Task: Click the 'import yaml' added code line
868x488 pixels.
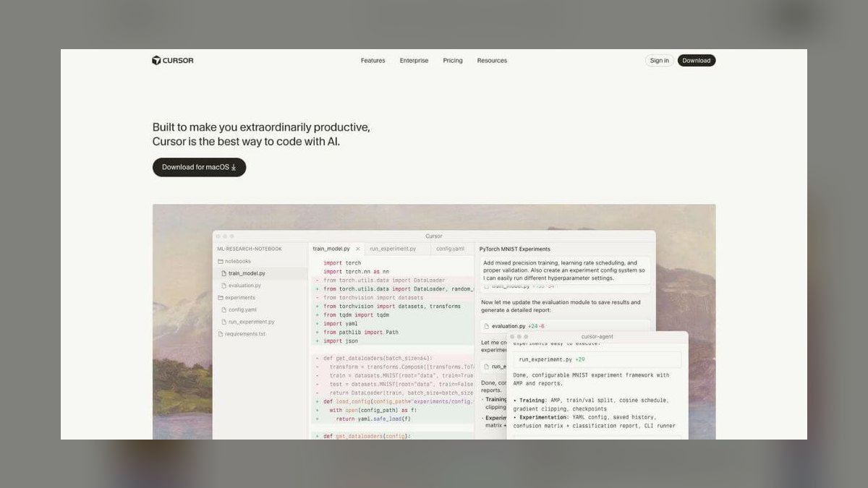Action: point(340,324)
